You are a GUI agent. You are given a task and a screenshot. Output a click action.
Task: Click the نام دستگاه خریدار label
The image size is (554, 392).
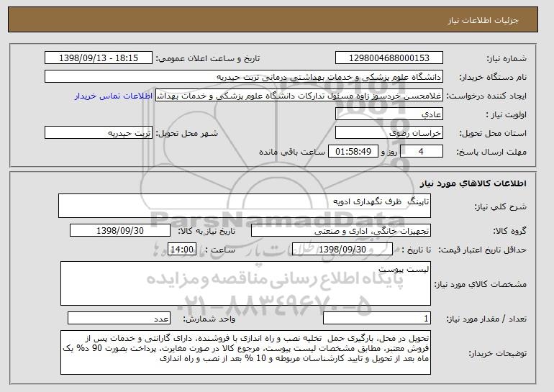pos(493,77)
